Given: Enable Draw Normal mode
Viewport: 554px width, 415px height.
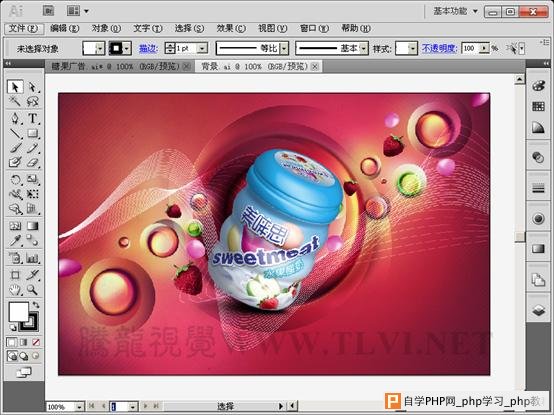Looking at the screenshot, I should [12, 356].
